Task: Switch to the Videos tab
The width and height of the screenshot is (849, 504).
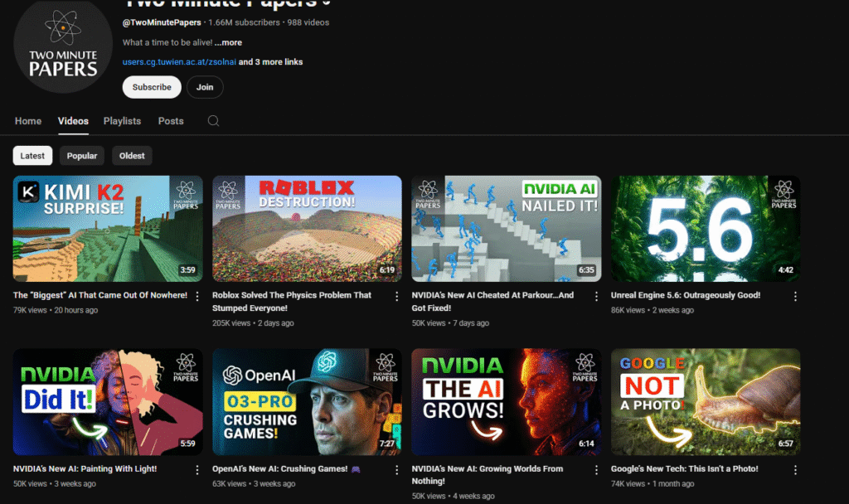Action: click(73, 121)
